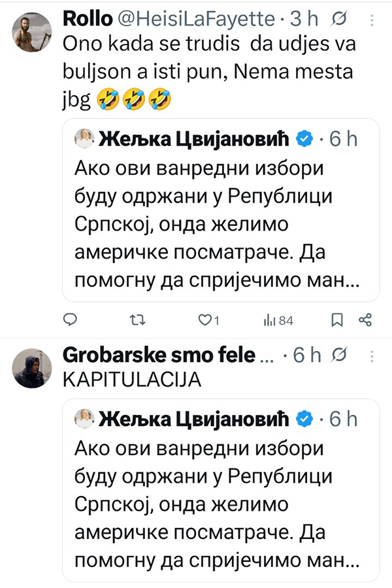The height and width of the screenshot is (588, 392).
Task: Bookmark Rollo's tweet
Action: (337, 319)
